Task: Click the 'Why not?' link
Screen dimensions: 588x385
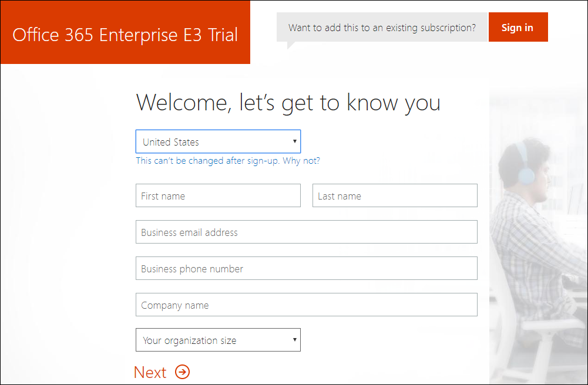Action: (301, 161)
